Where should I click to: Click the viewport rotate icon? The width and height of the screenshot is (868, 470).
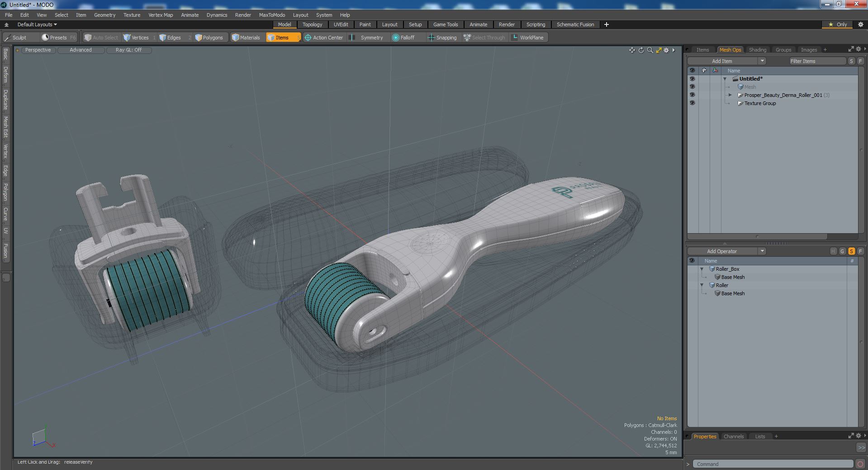tap(641, 50)
